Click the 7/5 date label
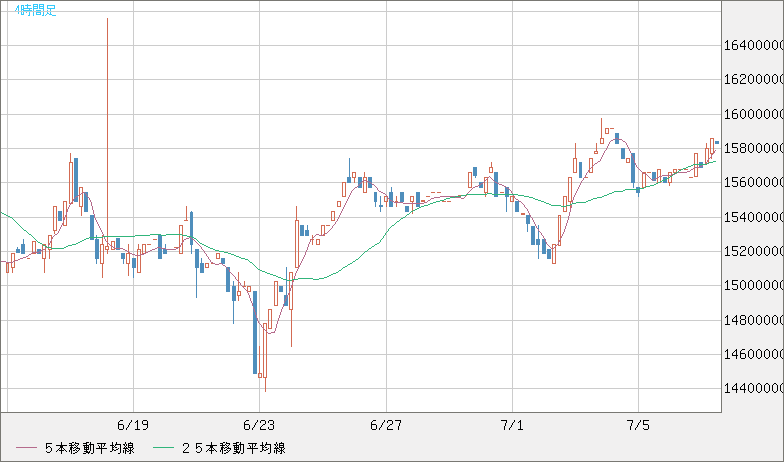784x462 pixels. pyautogui.click(x=638, y=426)
